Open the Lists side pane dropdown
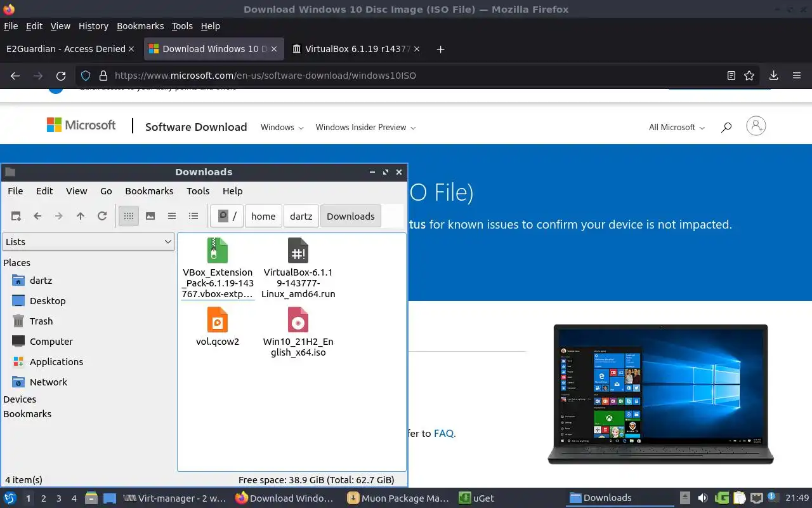 point(88,241)
